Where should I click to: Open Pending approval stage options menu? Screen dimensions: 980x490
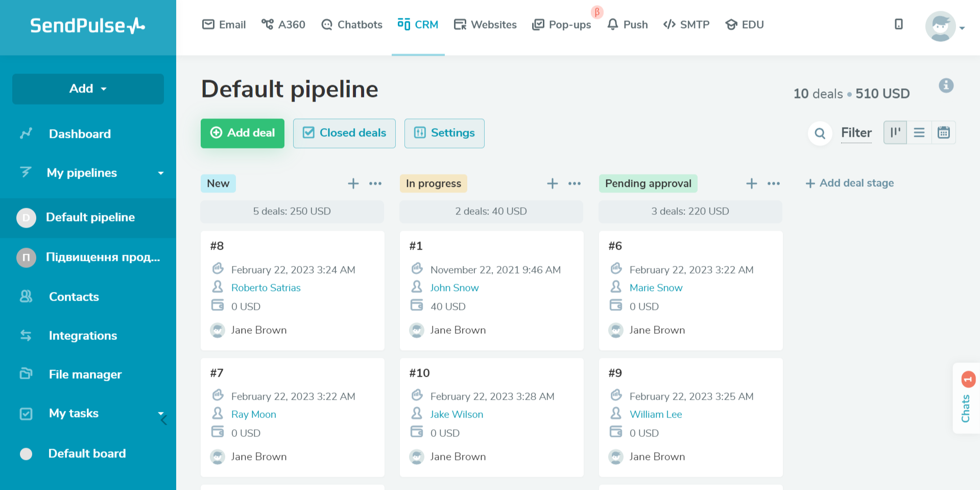coord(774,183)
